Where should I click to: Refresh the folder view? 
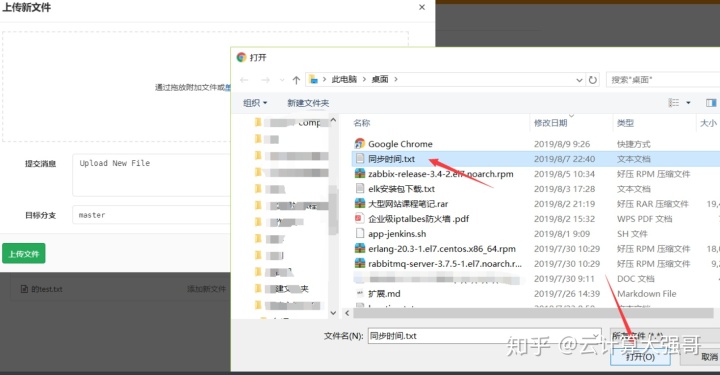(593, 80)
